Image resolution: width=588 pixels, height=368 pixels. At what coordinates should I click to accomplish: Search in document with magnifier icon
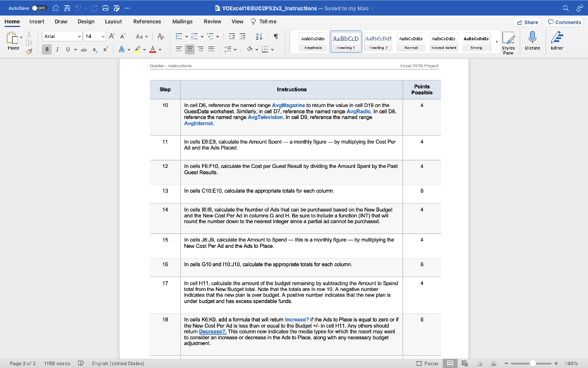tap(566, 8)
